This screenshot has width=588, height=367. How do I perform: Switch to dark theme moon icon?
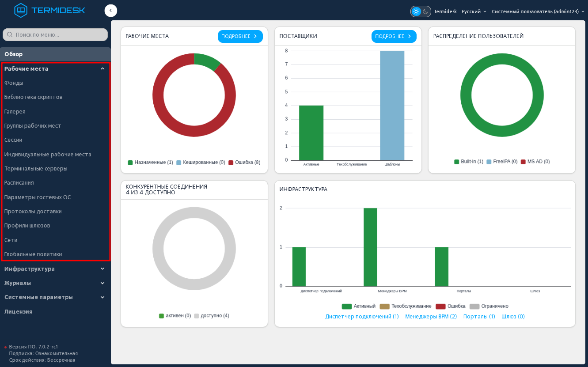click(x=426, y=11)
